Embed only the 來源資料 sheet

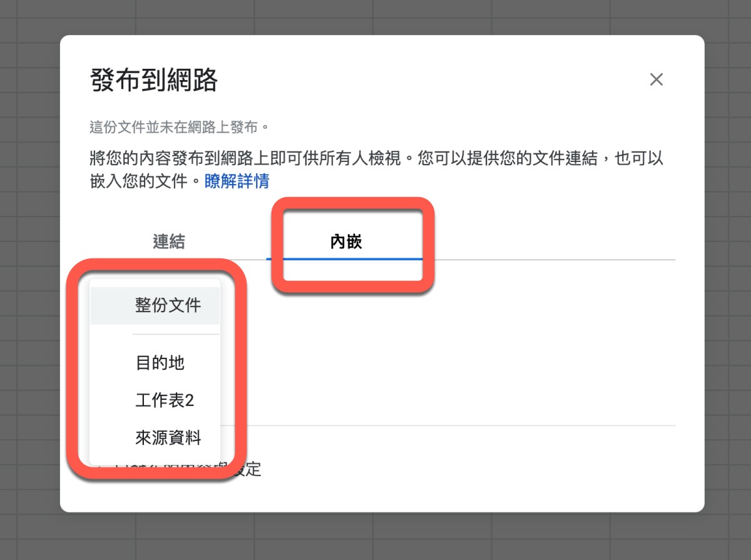point(168,438)
